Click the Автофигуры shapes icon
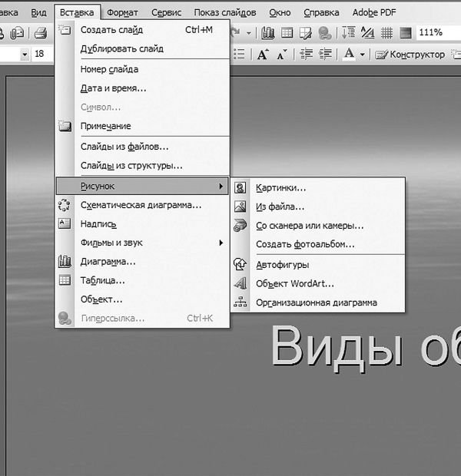This screenshot has width=461, height=476. [240, 264]
